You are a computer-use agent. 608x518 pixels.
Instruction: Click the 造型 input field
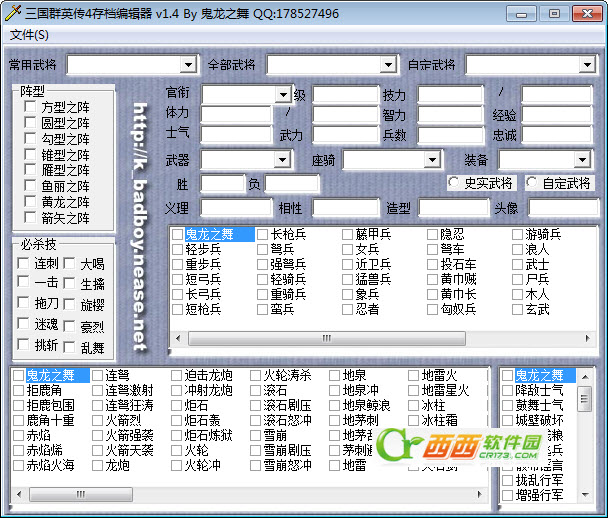click(453, 207)
